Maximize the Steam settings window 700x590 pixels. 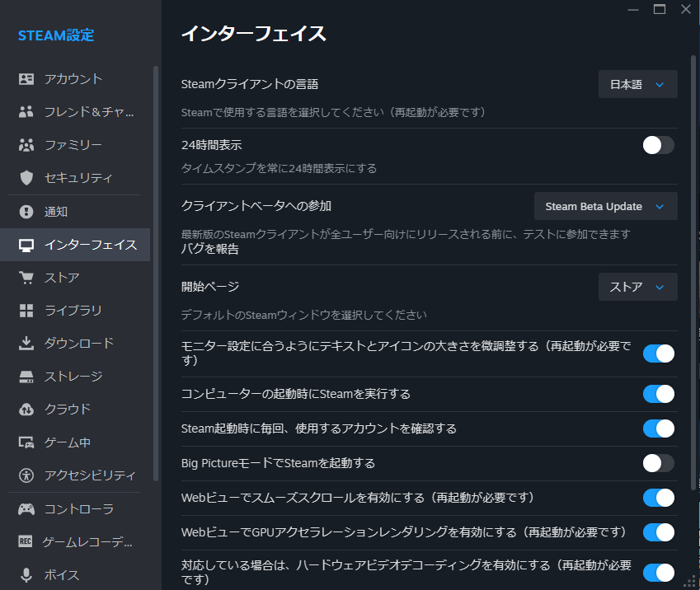[660, 9]
